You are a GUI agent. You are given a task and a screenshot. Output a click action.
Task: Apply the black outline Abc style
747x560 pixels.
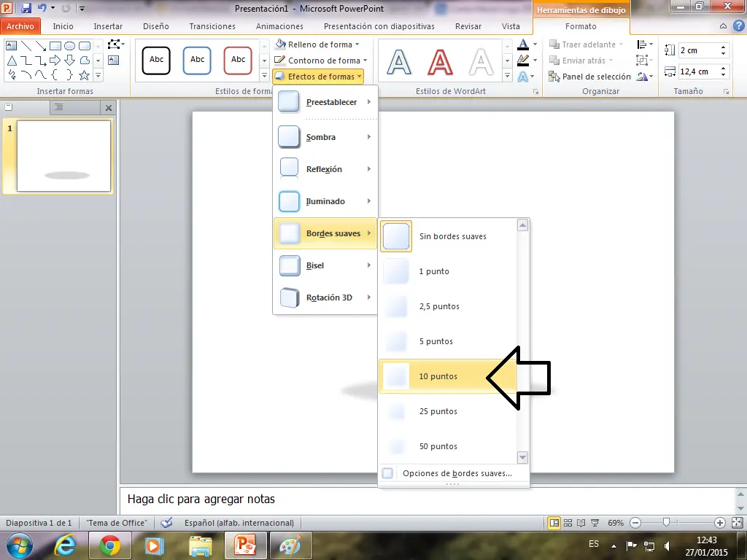click(156, 61)
